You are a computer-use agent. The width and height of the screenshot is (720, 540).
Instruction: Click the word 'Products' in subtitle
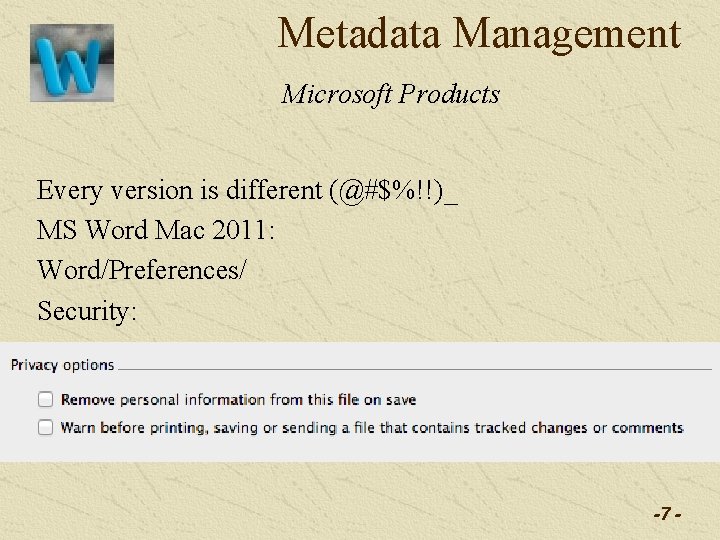click(x=449, y=94)
